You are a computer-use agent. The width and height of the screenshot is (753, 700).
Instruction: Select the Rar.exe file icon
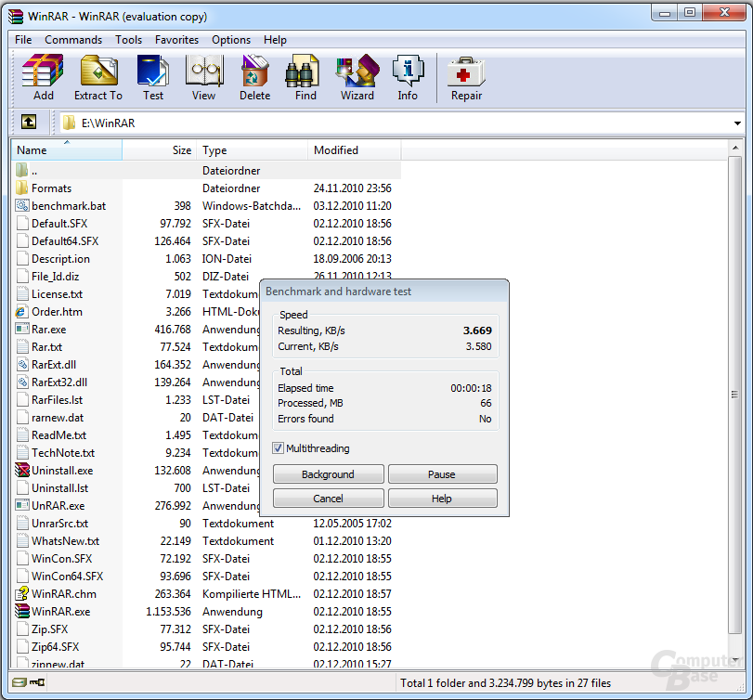pos(22,329)
